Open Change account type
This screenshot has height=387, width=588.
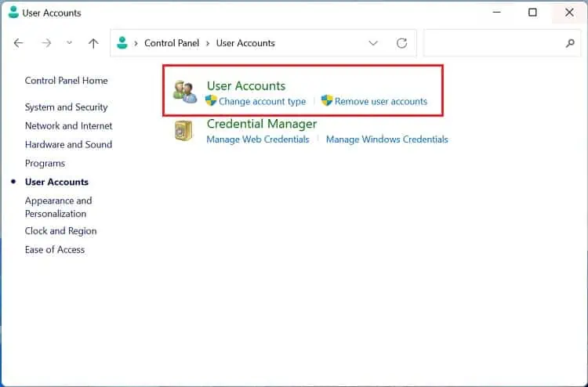tap(262, 102)
